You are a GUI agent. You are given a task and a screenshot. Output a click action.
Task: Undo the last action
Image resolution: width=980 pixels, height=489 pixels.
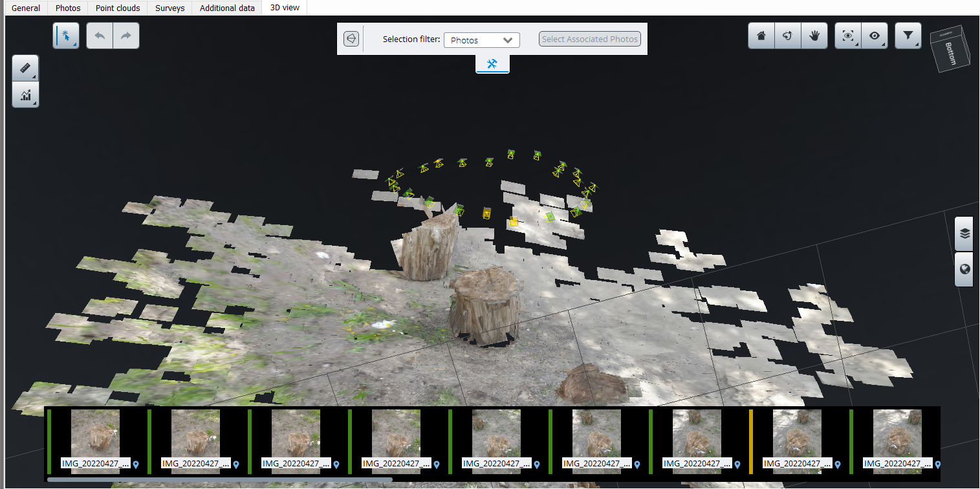coord(100,36)
